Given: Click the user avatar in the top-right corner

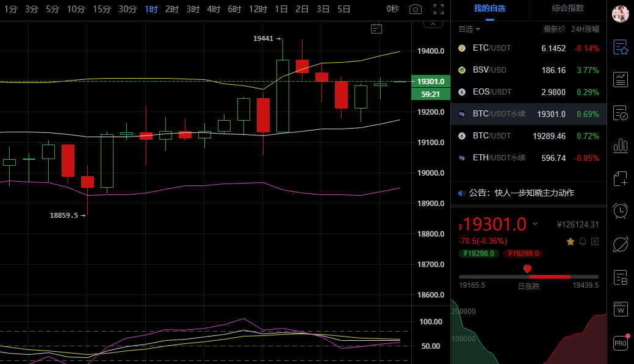Looking at the screenshot, I should coord(620,13).
